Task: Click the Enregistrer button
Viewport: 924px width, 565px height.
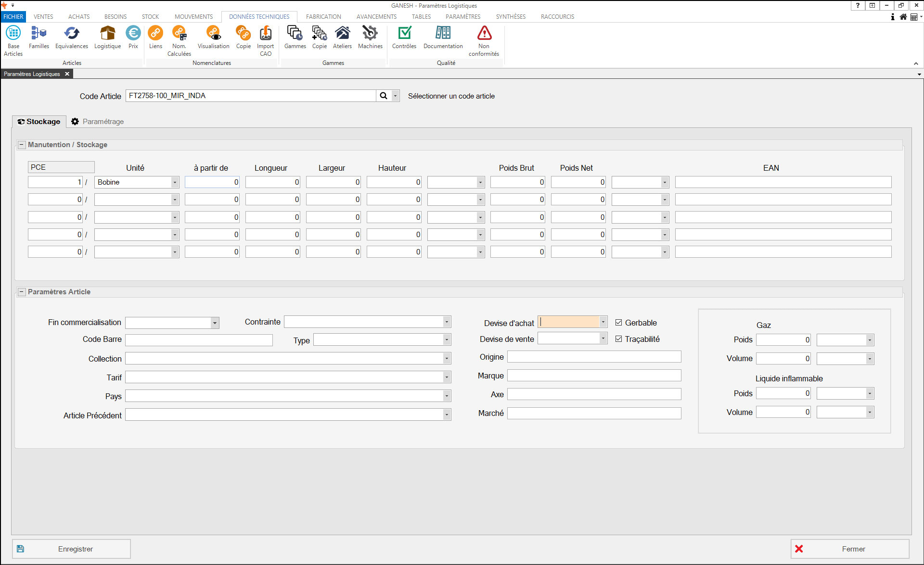Action: [71, 549]
